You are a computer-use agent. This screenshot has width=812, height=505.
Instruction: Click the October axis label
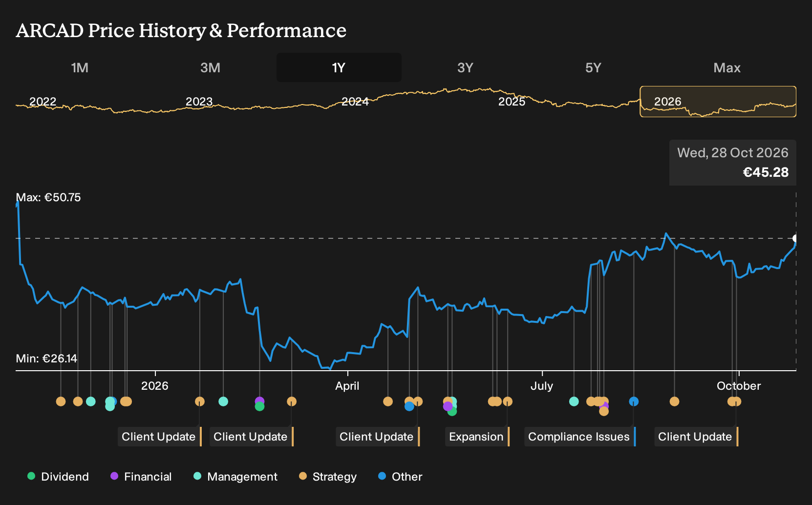(x=739, y=386)
